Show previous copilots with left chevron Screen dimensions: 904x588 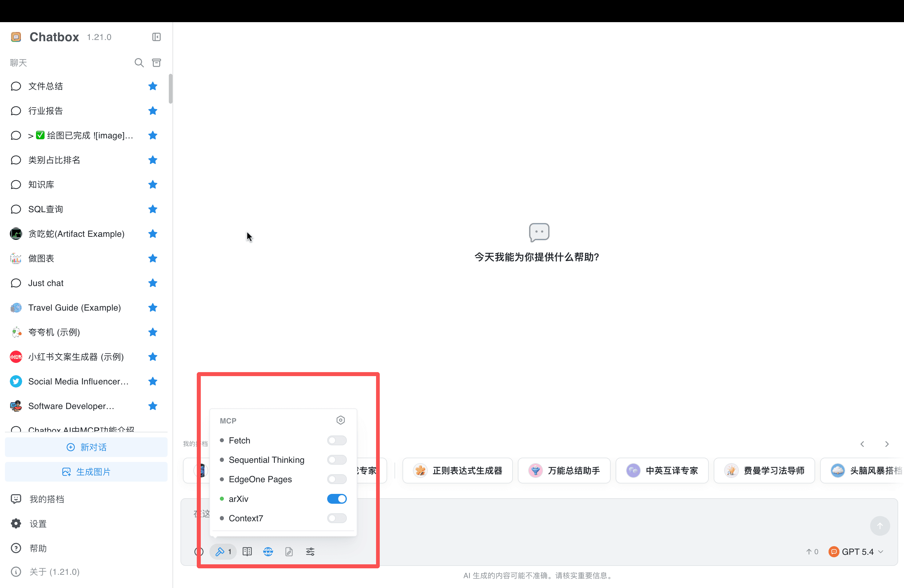[862, 444]
